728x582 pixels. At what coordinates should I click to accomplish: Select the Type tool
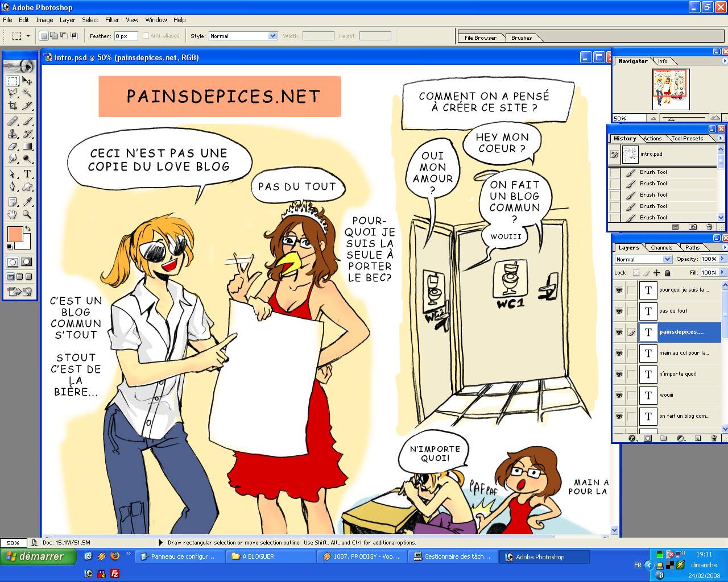[x=27, y=174]
